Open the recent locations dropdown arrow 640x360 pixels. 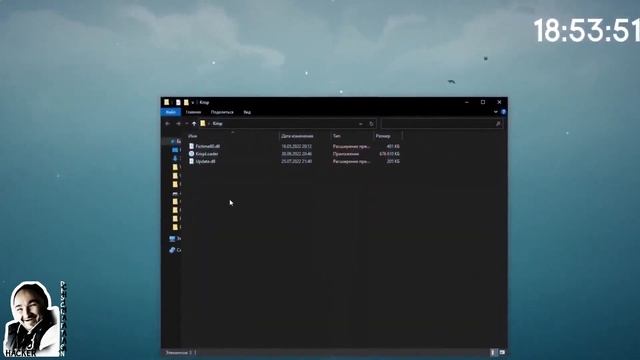[187, 124]
